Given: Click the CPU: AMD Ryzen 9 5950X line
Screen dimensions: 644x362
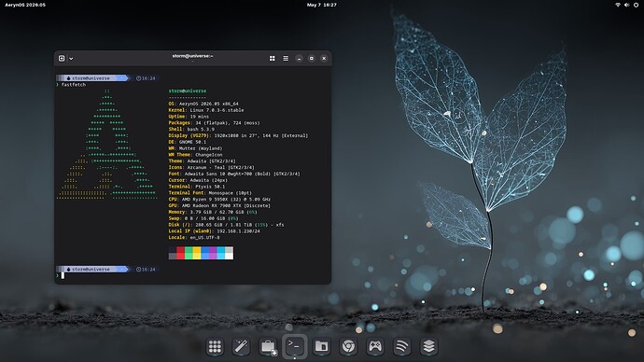Looking at the screenshot, I should [219, 199].
